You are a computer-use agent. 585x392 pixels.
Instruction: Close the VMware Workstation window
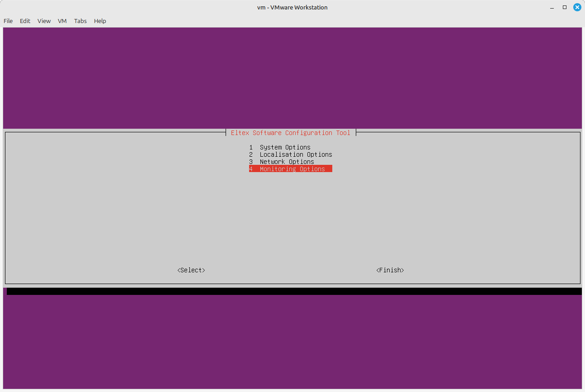577,7
